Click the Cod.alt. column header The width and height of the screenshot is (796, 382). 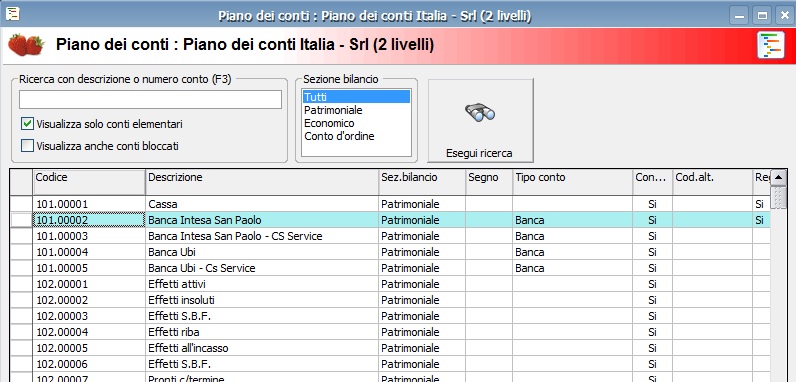point(713,182)
